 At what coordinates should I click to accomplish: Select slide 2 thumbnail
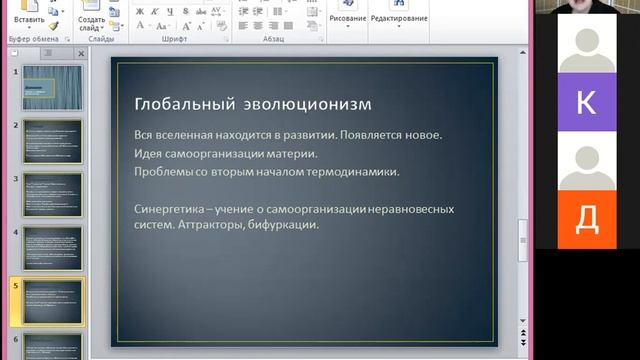[x=52, y=142]
